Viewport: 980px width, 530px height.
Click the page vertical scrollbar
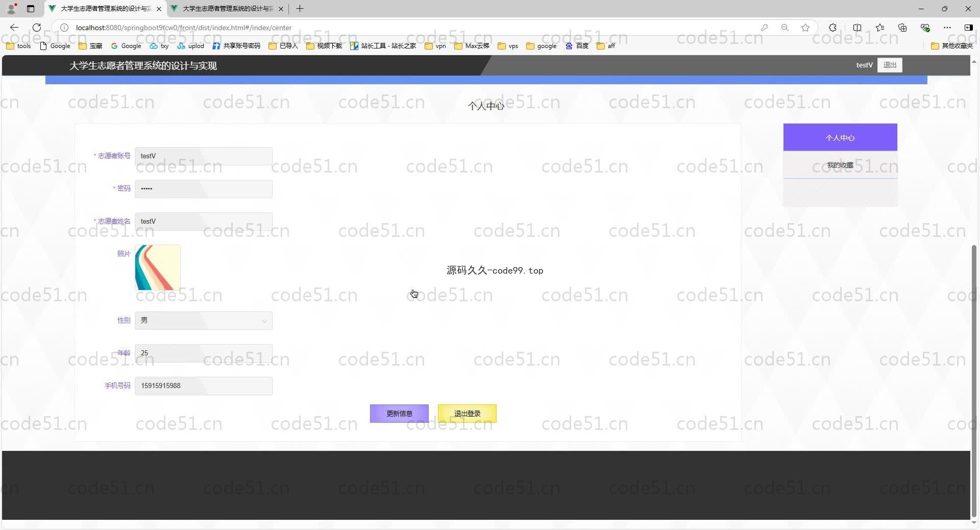974,380
